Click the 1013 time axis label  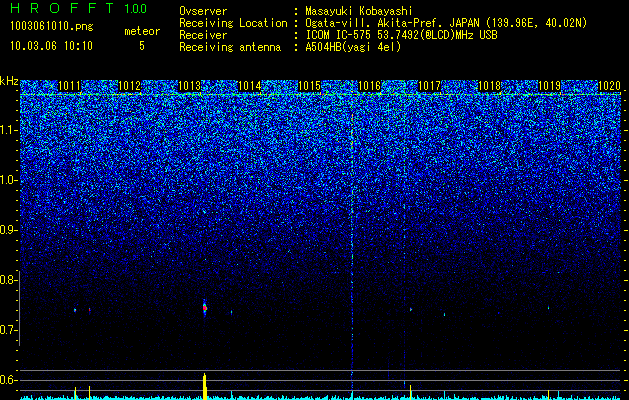pos(189,86)
